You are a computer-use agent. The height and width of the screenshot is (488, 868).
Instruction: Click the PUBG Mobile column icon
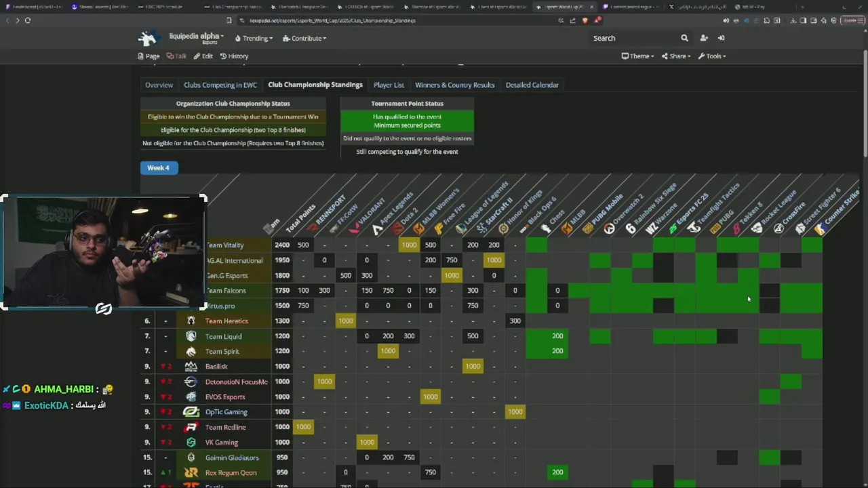tap(588, 229)
